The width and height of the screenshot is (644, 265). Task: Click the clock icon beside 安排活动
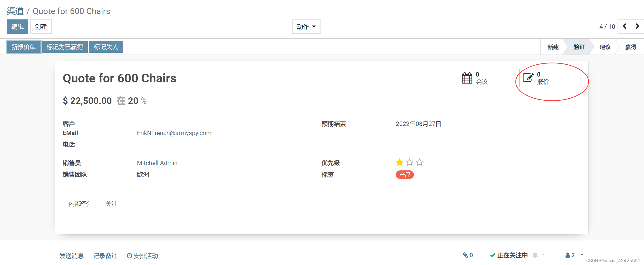[x=129, y=256]
